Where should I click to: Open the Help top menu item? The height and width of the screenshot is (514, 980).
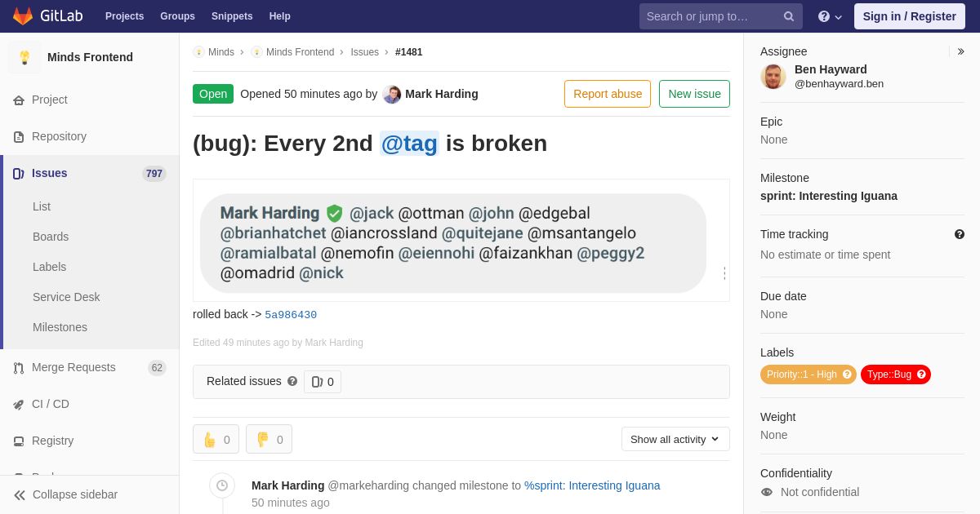click(280, 16)
